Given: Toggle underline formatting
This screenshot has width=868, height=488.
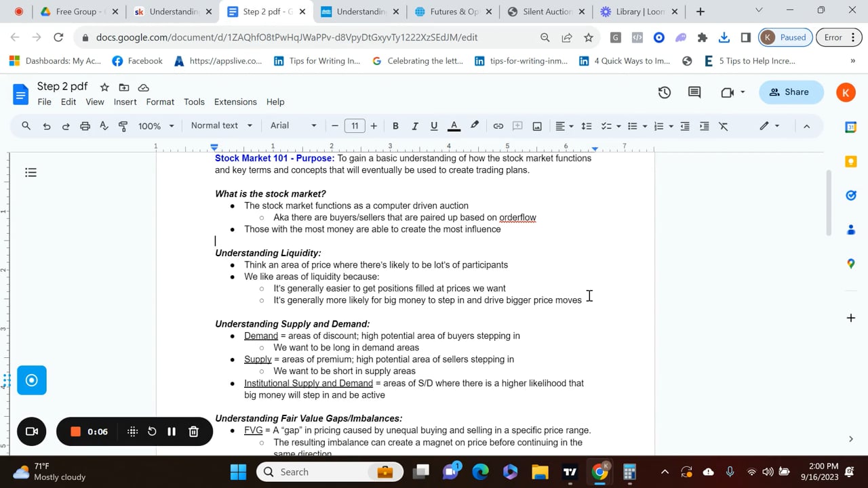Looking at the screenshot, I should (x=433, y=125).
